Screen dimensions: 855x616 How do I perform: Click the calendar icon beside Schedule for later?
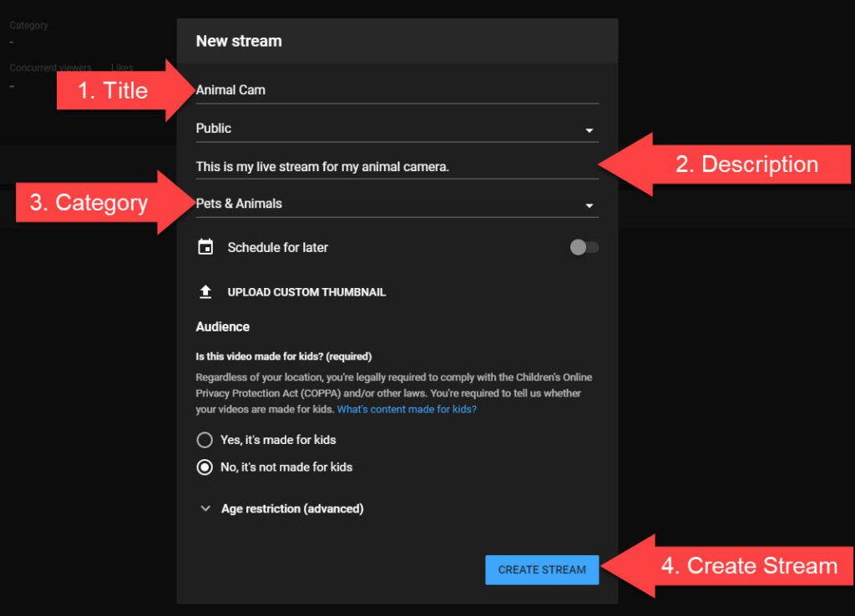pos(205,247)
